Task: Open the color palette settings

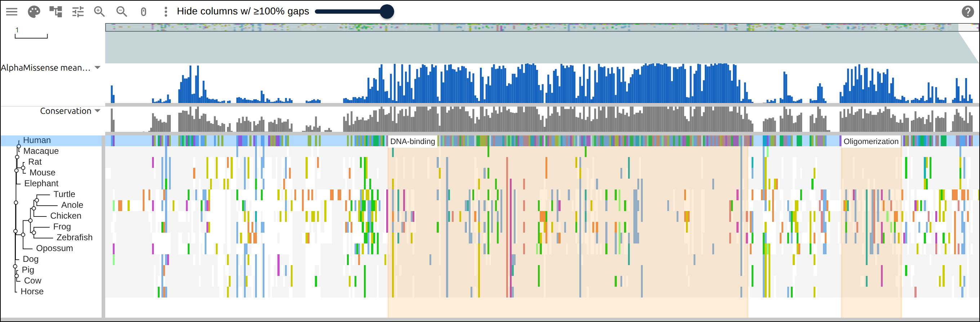Action: click(x=34, y=12)
